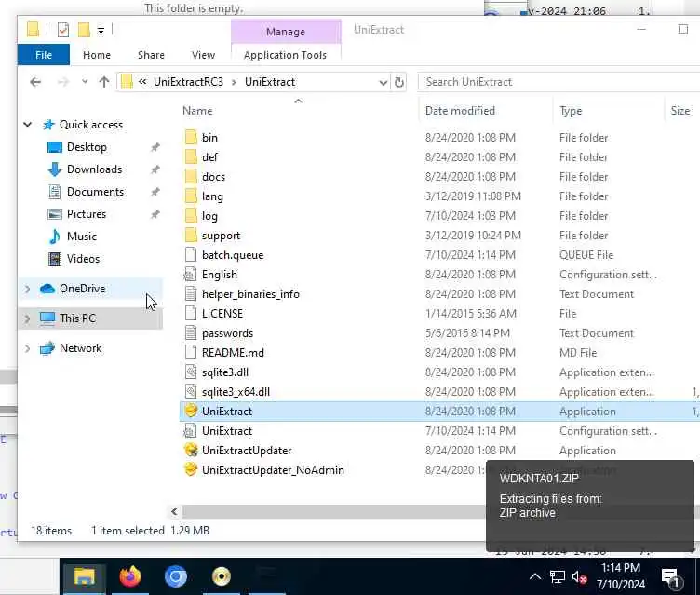Open the Customize Quick Access Toolbar dropdown

[101, 31]
